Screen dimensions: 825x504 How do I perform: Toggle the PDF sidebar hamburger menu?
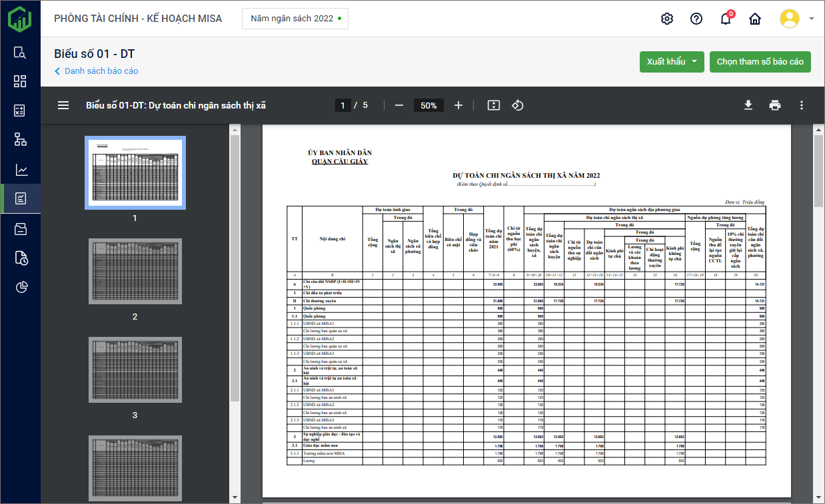pos(63,105)
